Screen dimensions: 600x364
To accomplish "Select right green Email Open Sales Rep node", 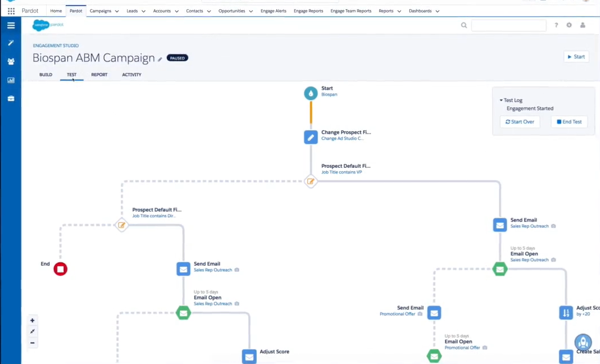I will (x=500, y=269).
